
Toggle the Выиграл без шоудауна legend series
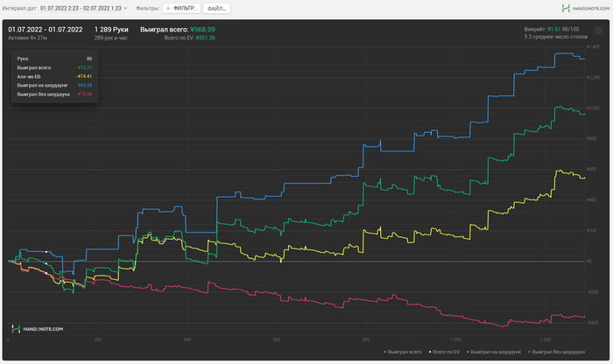tap(556, 352)
